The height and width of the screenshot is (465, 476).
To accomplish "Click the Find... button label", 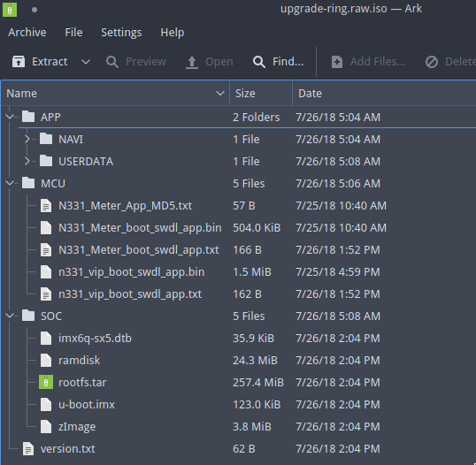I will pyautogui.click(x=288, y=62).
